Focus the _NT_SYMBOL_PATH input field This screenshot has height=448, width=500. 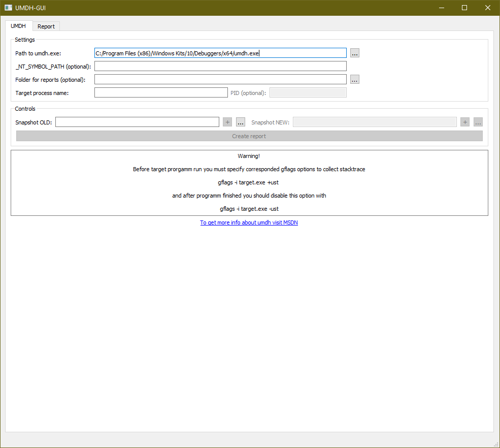pyautogui.click(x=220, y=66)
